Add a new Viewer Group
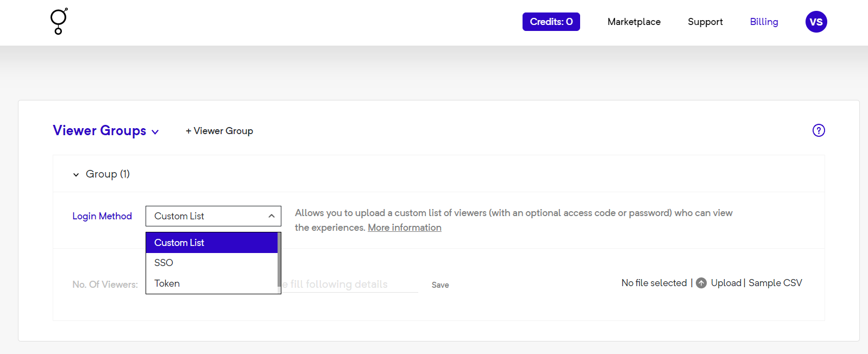This screenshot has height=354, width=868. click(219, 131)
